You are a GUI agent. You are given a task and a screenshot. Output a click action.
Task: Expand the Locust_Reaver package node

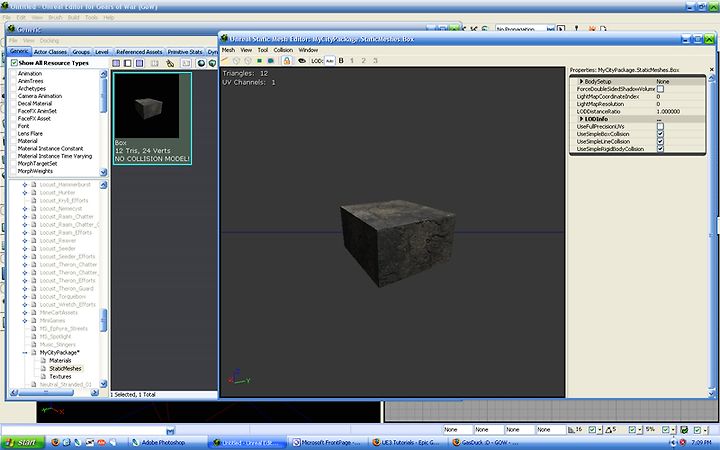[25, 241]
